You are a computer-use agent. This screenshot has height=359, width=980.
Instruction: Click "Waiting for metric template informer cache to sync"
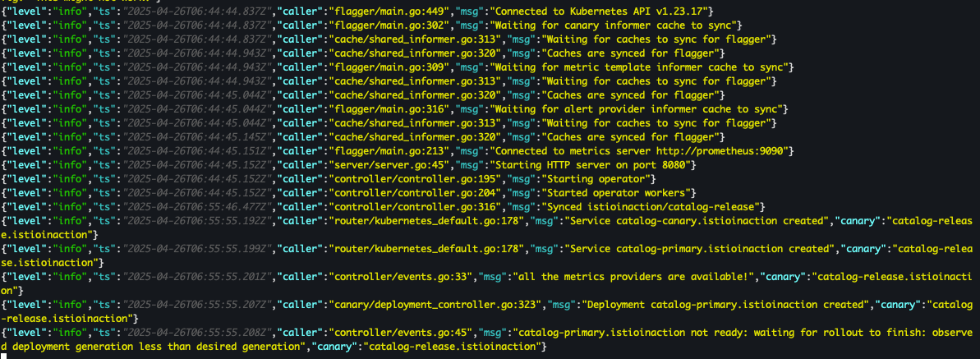(642, 67)
